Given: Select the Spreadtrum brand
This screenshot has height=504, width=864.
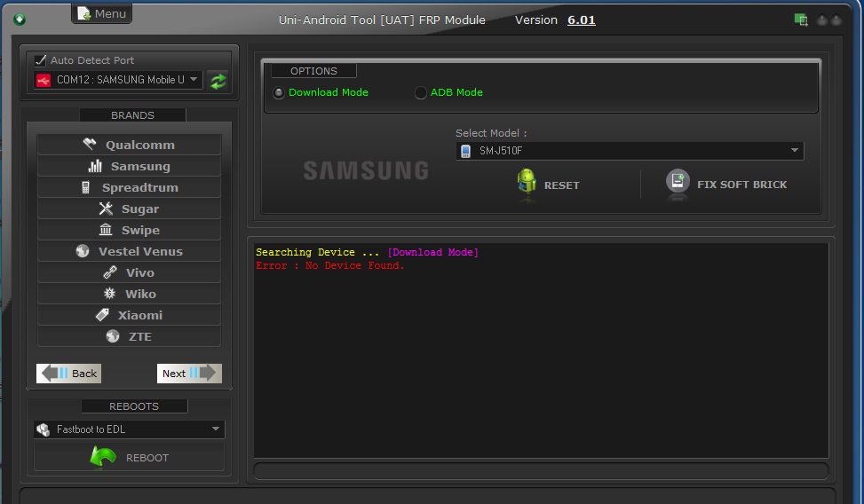Looking at the screenshot, I should coord(129,187).
